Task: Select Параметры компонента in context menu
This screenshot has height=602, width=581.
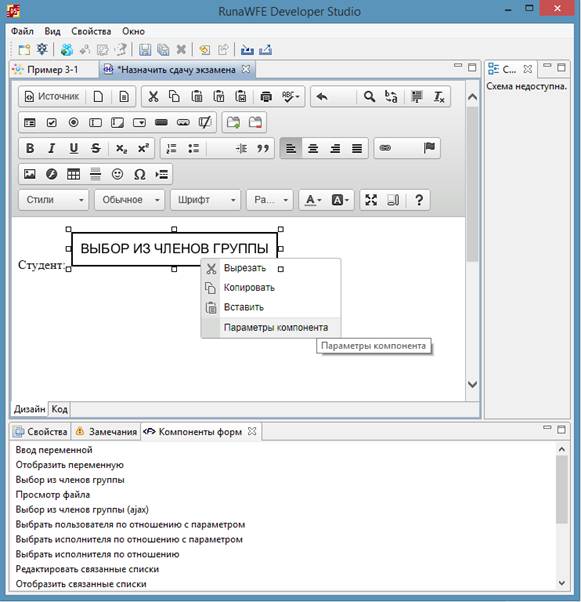Action: 276,327
